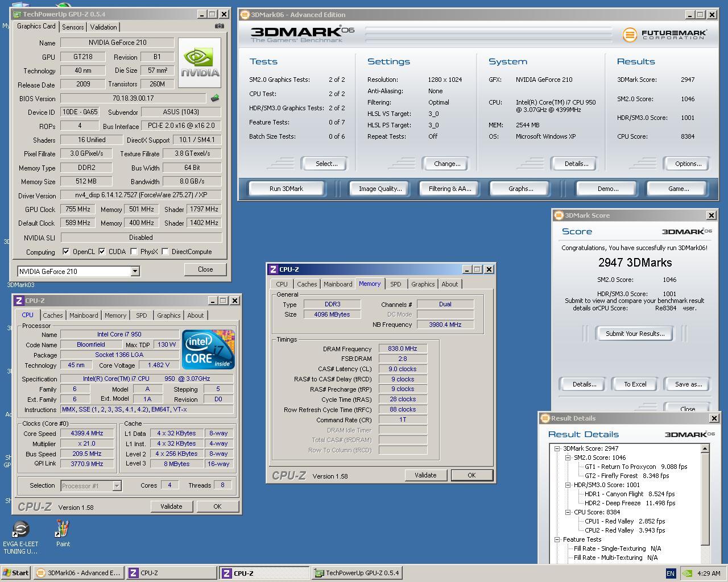Image resolution: width=728 pixels, height=582 pixels.
Task: Open the SPD tab in the CPU-Z Memory window
Action: (x=395, y=284)
